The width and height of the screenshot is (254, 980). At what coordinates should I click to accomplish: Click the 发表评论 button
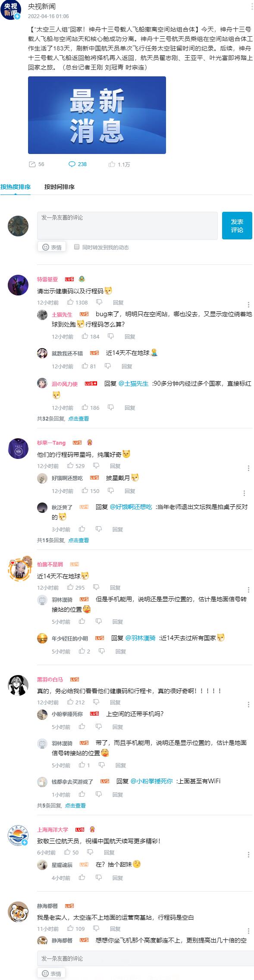click(237, 226)
